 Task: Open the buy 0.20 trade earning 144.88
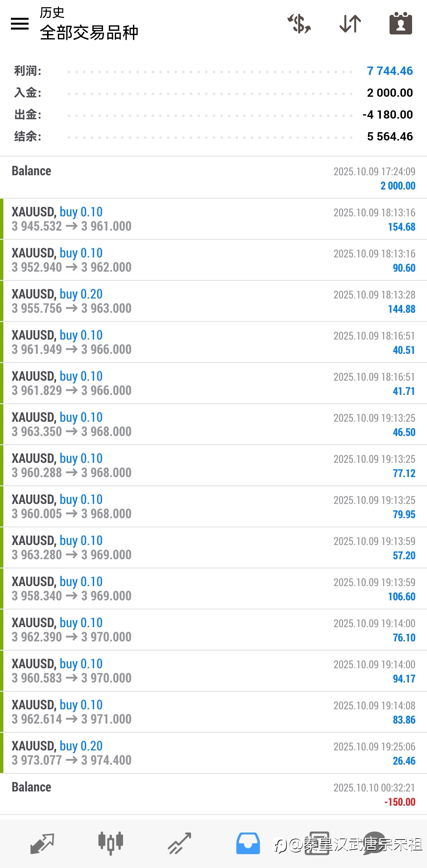point(213,301)
